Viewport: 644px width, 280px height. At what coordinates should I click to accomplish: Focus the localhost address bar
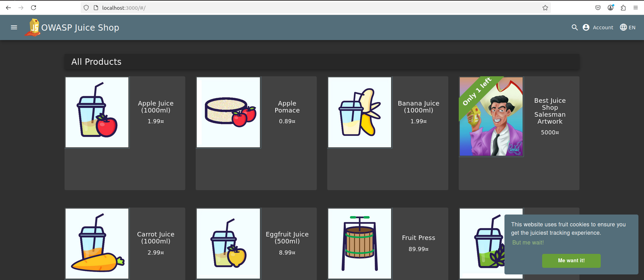(x=314, y=8)
